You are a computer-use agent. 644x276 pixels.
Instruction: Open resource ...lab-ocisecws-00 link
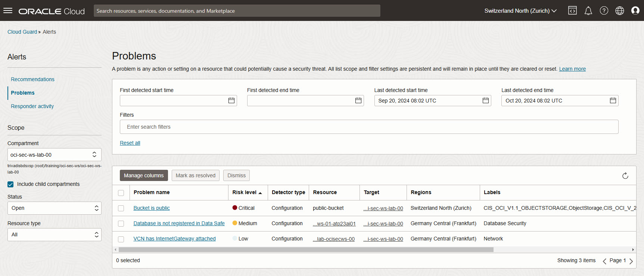click(334, 239)
